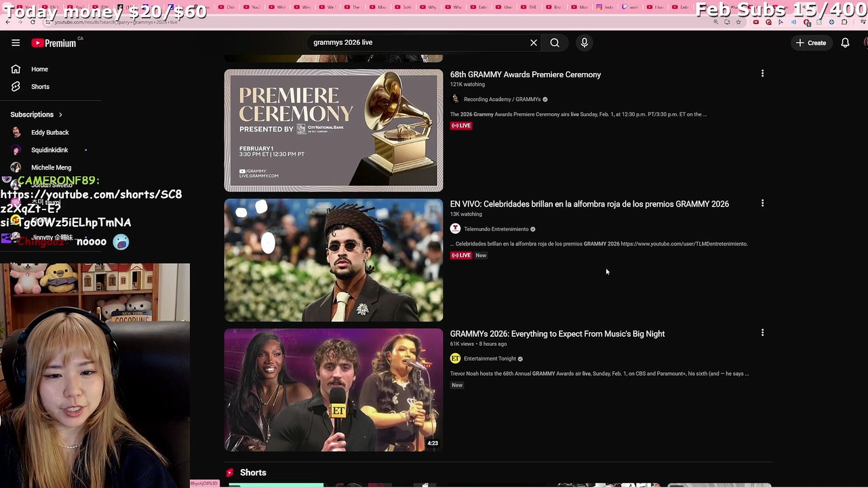Open the YouTube guide hamburger menu

(x=16, y=43)
